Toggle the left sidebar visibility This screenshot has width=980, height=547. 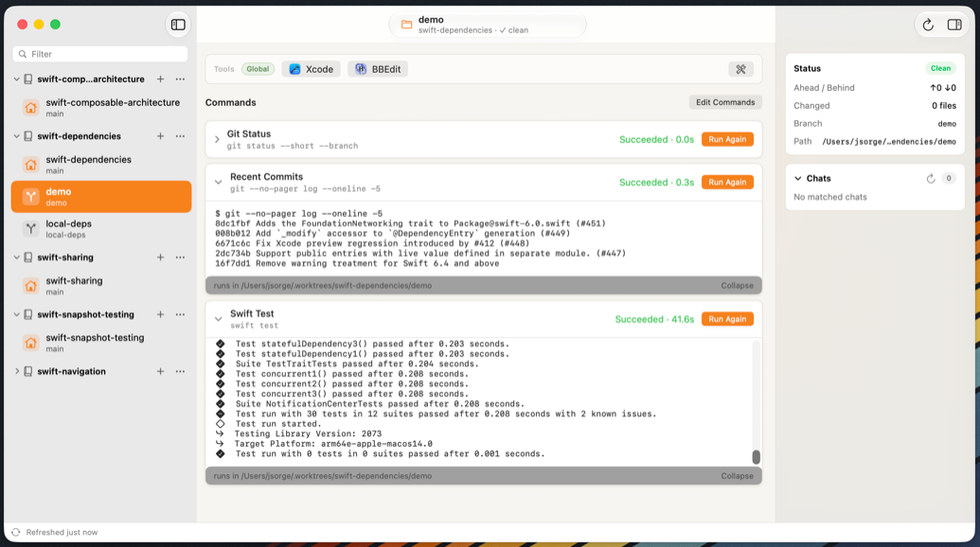(178, 25)
